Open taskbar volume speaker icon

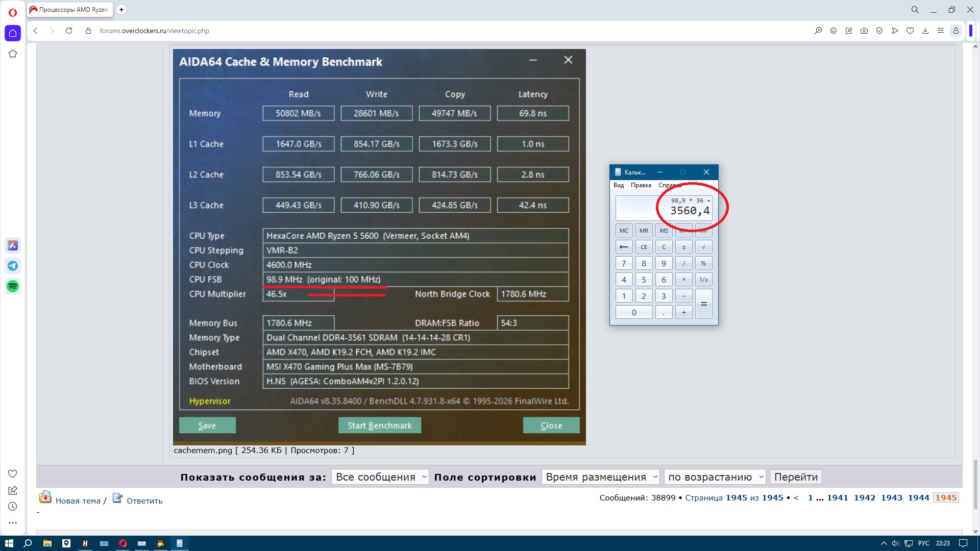pos(896,543)
